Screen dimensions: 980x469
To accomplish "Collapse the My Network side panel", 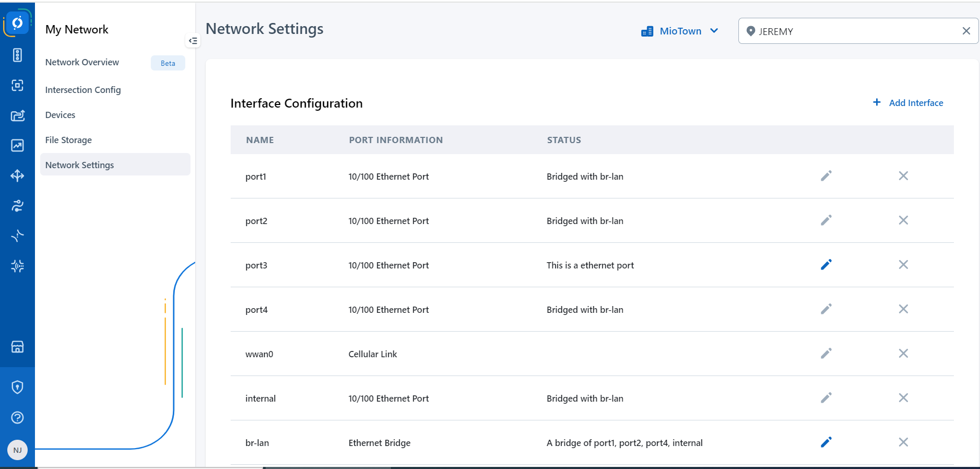I will tap(193, 41).
